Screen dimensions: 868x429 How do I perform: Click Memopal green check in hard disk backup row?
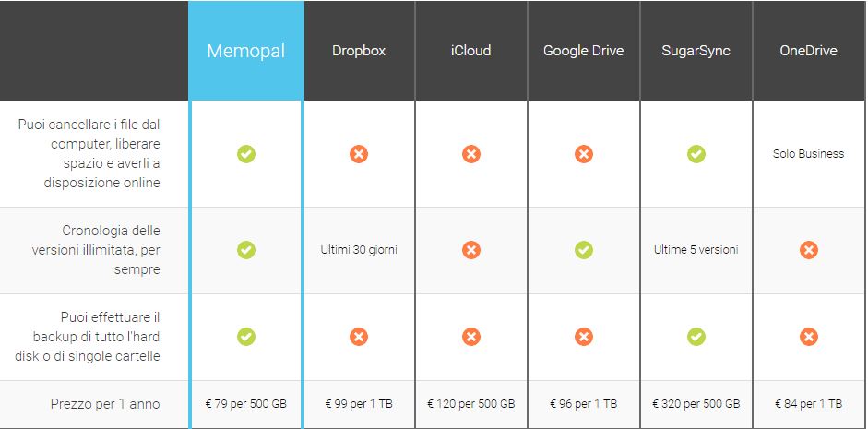coord(246,337)
